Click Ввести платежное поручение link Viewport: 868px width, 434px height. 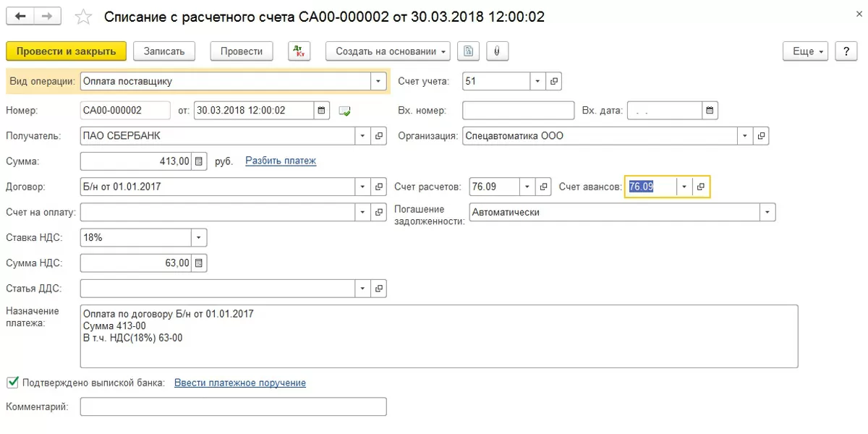tap(239, 383)
